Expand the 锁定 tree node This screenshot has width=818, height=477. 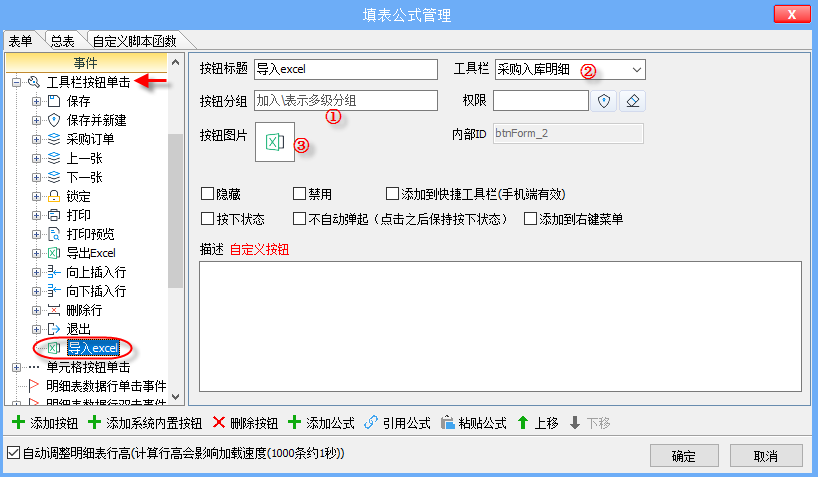pyautogui.click(x=36, y=196)
